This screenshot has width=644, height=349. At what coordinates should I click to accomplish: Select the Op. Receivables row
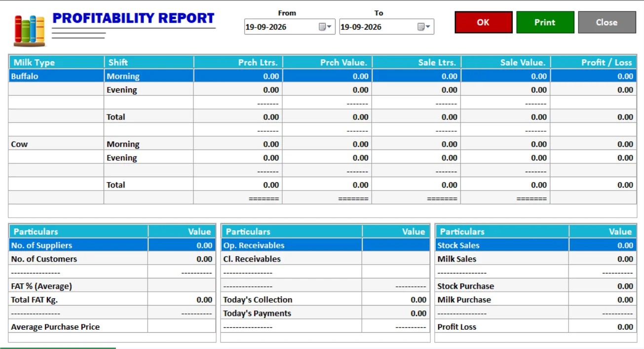326,245
